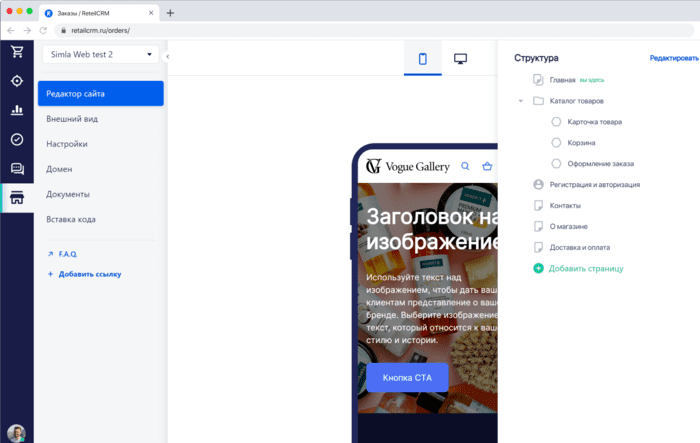Open Вставка кода menu item
The height and width of the screenshot is (443, 700).
(x=71, y=219)
